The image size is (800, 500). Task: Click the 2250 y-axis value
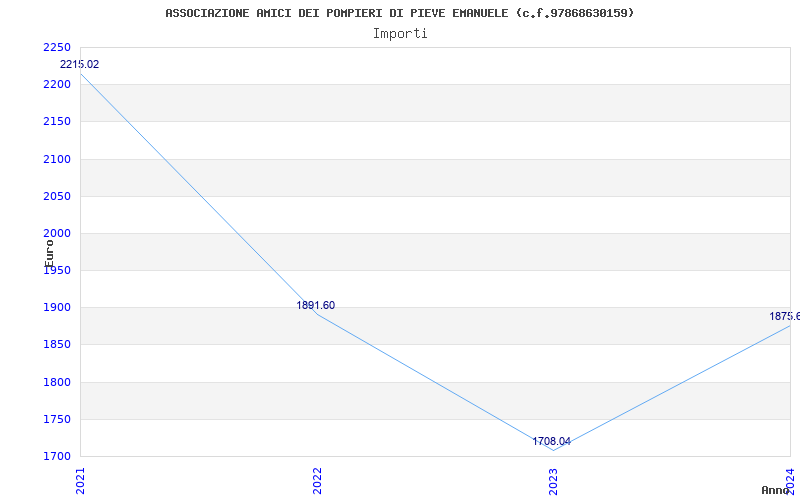57,47
